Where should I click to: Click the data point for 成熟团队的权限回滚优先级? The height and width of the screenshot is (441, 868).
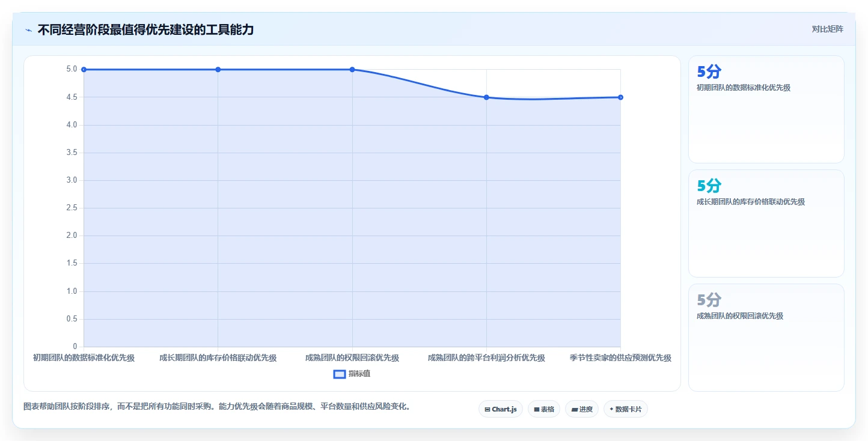click(x=352, y=70)
